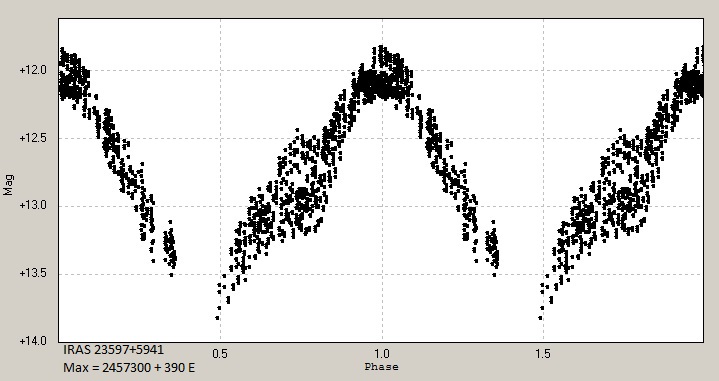Viewport: 719px width, 381px height.
Task: Select the 1.5 phase tick label
Action: tap(543, 354)
